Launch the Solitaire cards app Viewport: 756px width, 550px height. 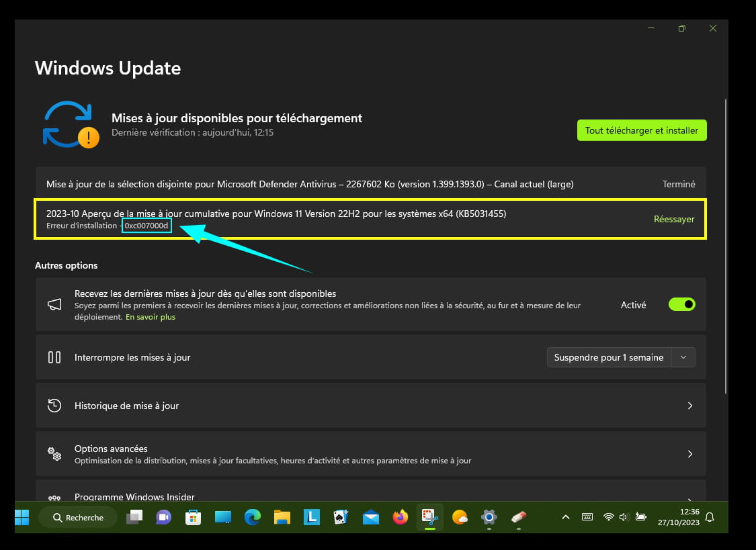341,517
